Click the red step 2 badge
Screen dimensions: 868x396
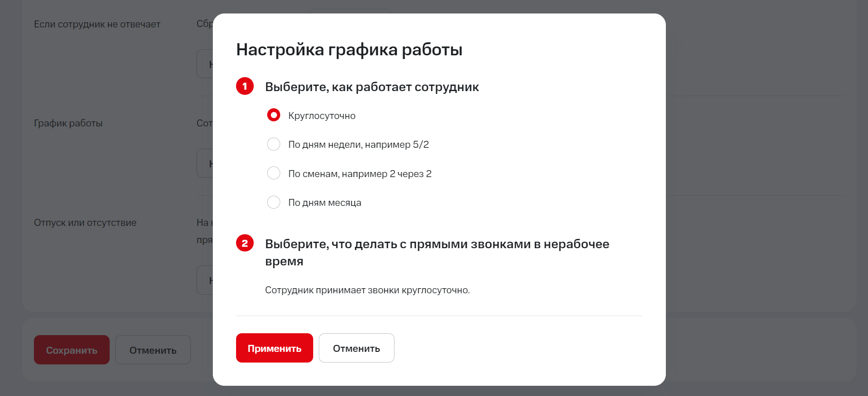tap(245, 243)
